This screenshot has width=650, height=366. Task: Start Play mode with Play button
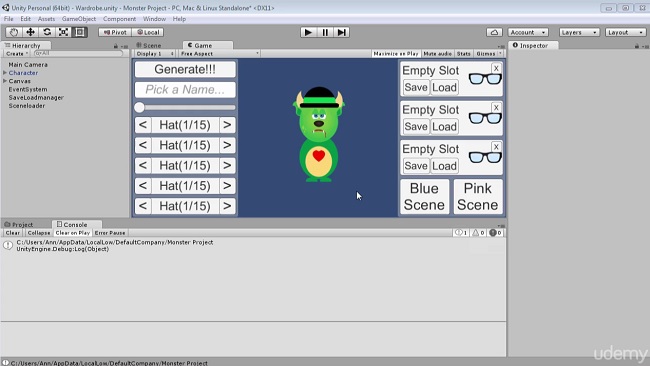(308, 32)
